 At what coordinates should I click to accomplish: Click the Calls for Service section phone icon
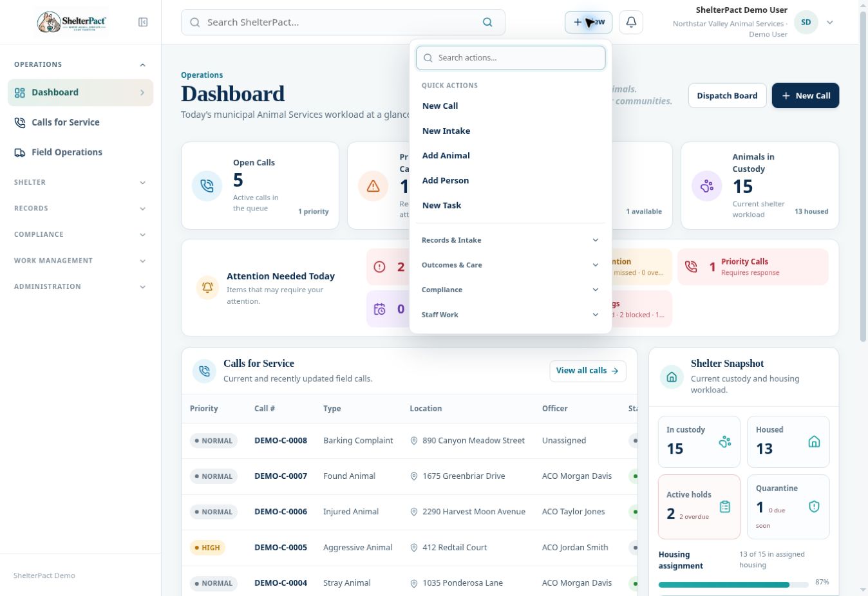[204, 371]
